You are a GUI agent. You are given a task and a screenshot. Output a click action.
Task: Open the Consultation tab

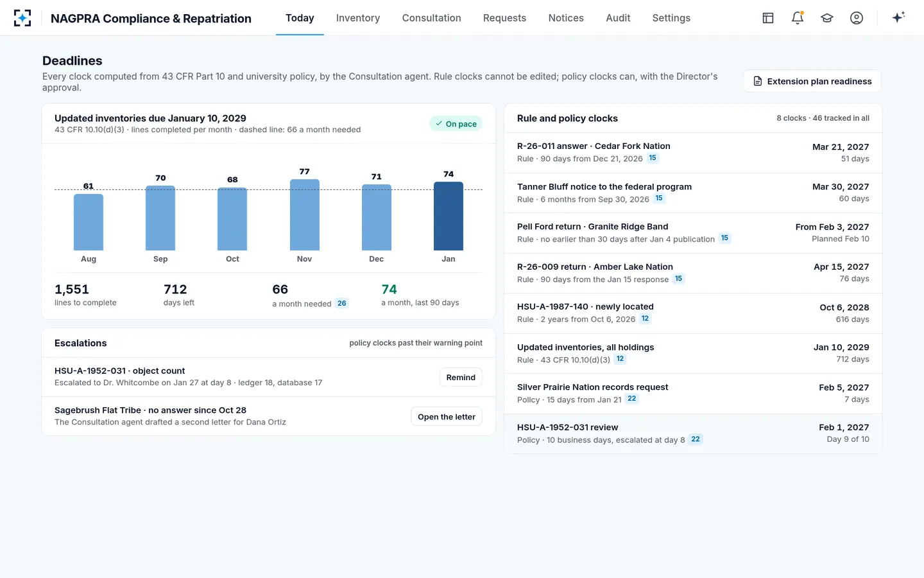click(x=432, y=18)
